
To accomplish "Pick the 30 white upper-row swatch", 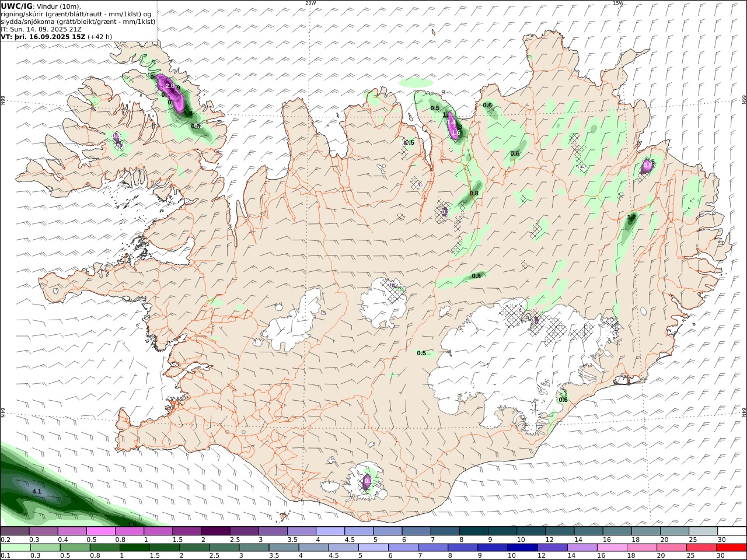I will coord(731,531).
